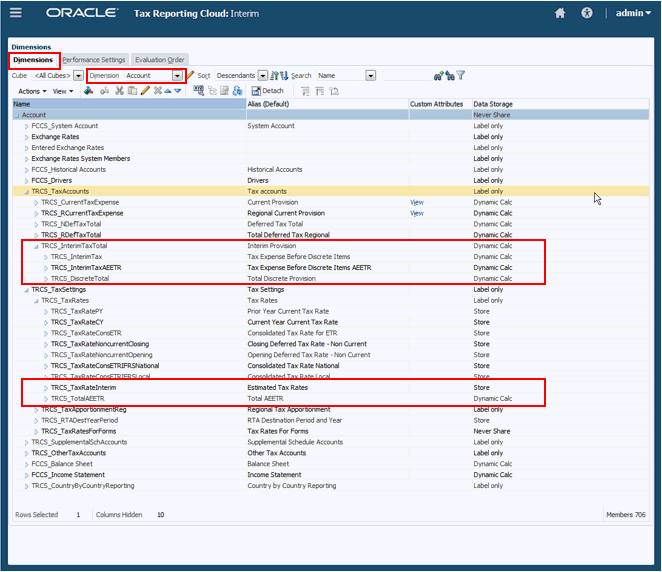
Task: Expand the TRCS_CountryByCountryReporting node
Action: pyautogui.click(x=26, y=486)
